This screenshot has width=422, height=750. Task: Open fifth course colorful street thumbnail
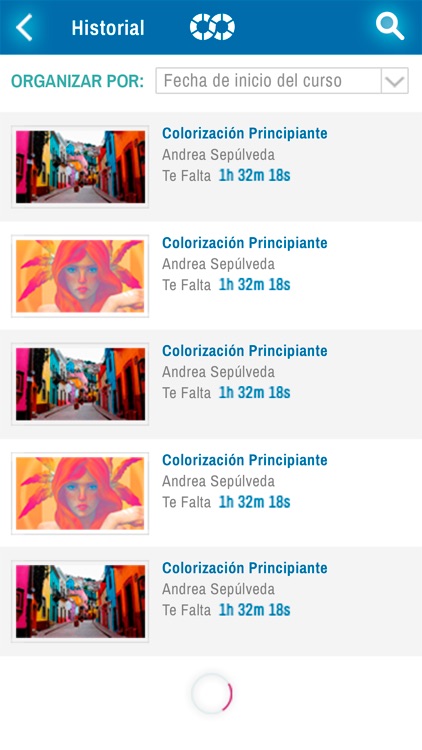(80, 601)
